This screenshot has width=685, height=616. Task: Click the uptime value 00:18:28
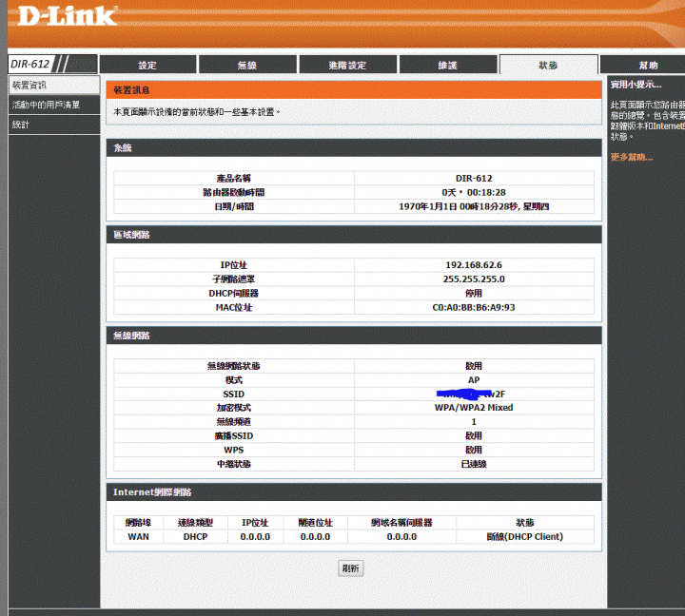point(486,192)
